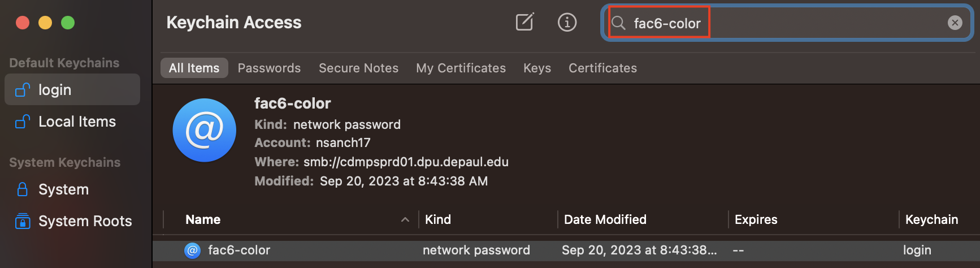Select the System Roots keychain
The image size is (980, 268).
72,221
